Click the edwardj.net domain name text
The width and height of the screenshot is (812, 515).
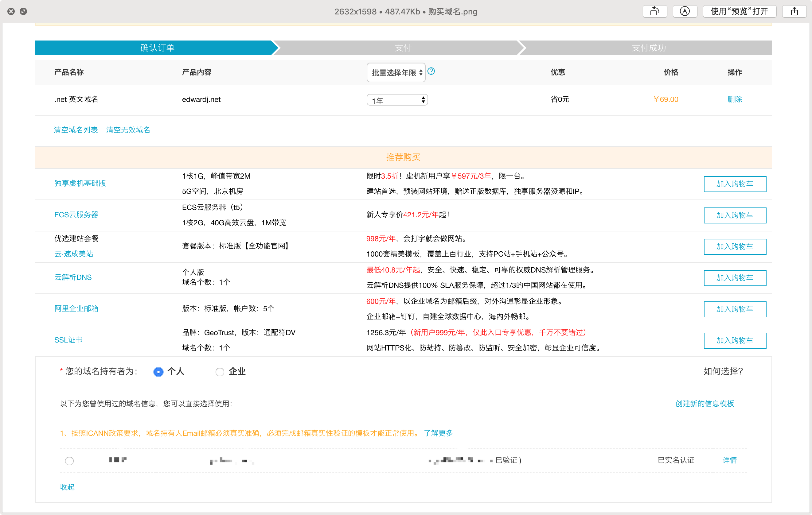pos(201,99)
